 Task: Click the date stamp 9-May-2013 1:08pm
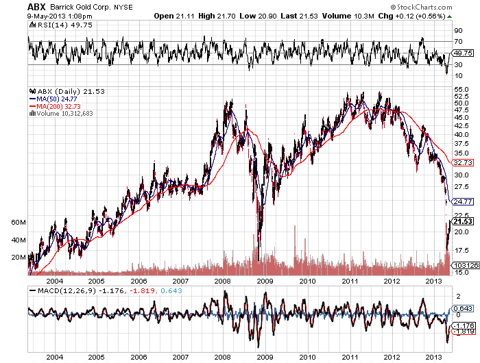coord(60,16)
